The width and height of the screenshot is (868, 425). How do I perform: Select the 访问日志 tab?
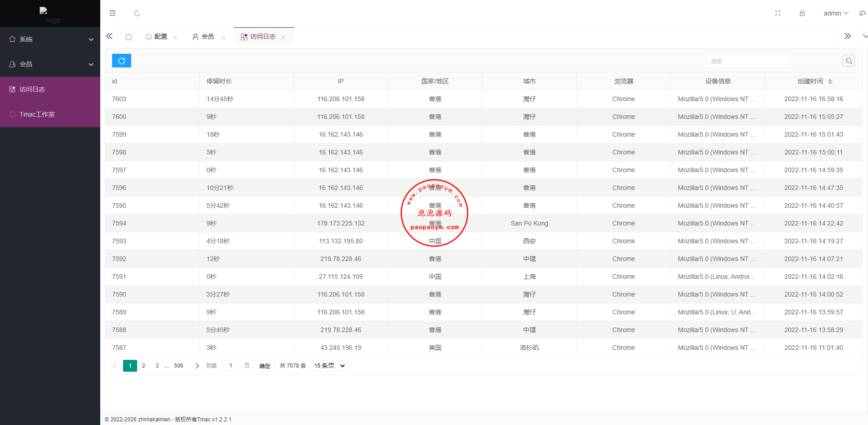[x=258, y=36]
